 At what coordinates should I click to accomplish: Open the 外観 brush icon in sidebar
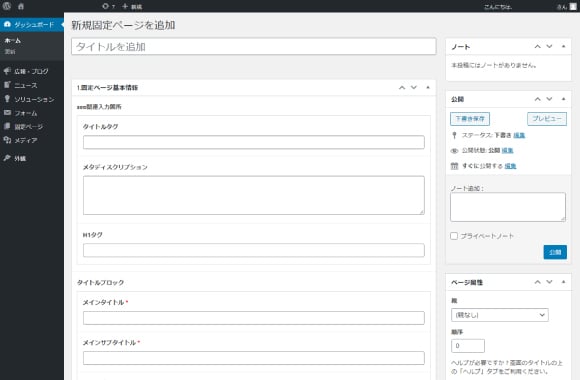point(7,158)
